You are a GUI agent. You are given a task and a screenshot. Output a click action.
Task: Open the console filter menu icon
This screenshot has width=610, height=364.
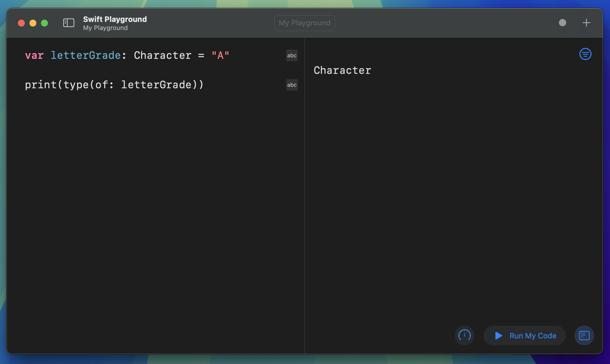pos(585,54)
